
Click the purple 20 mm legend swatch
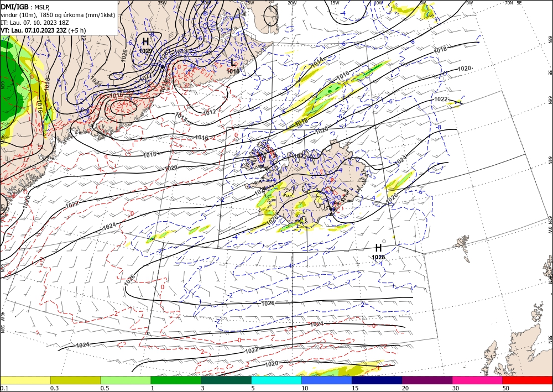427,380
